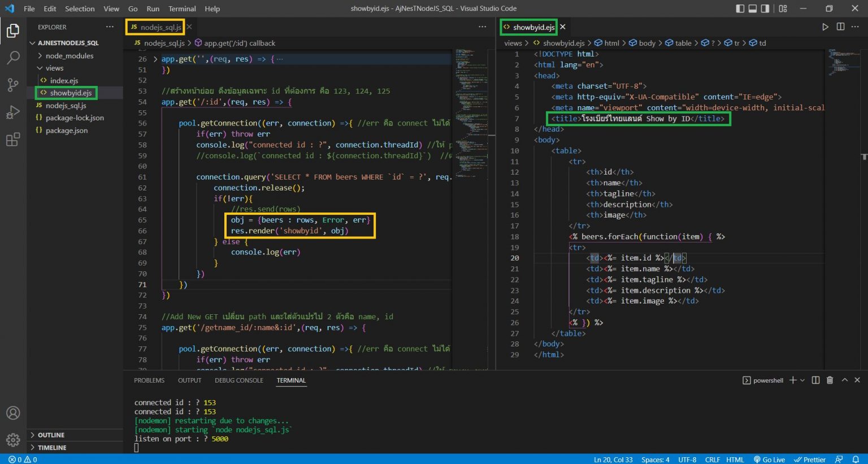Switch to the PROBLEMS panel tab

[x=149, y=380]
